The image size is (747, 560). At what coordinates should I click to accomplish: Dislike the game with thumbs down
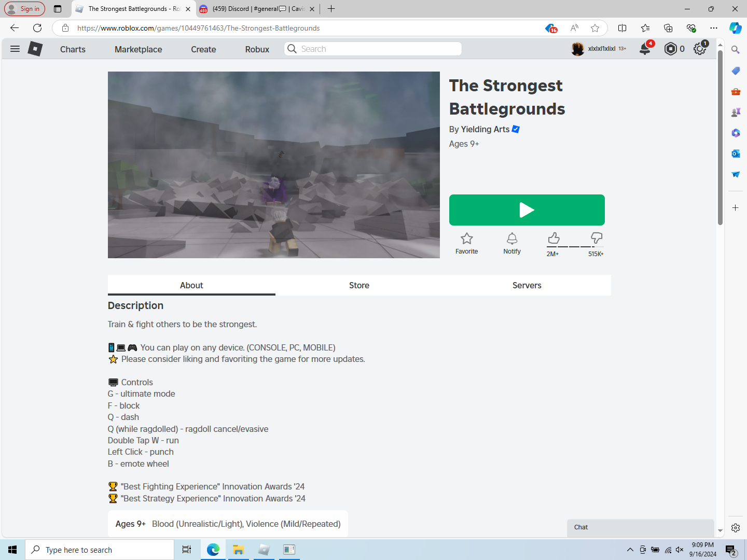597,238
